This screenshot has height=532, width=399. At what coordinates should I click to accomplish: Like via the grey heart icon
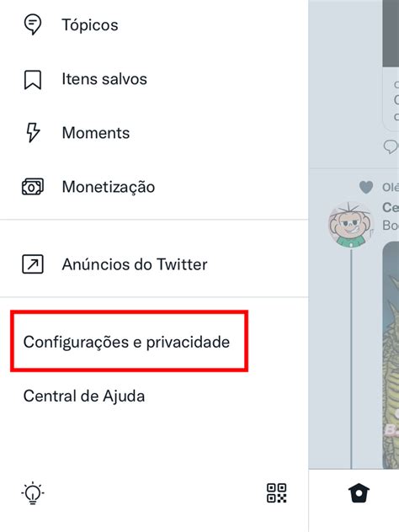365,187
